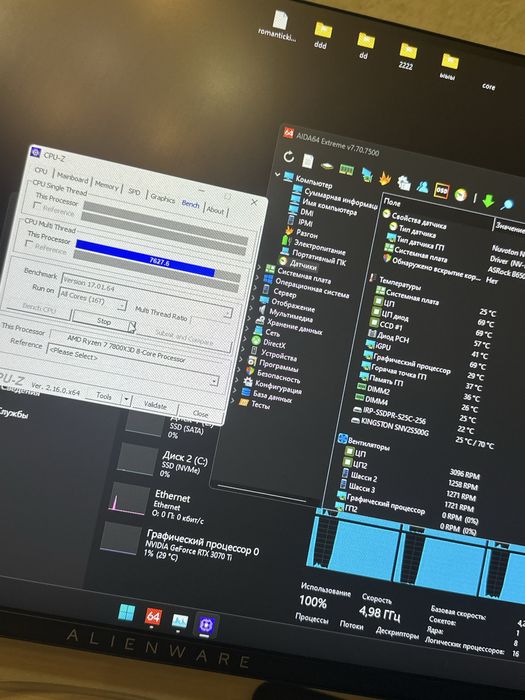Switch to the Memory tab in CPU-Z
525x700 pixels.
[106, 185]
